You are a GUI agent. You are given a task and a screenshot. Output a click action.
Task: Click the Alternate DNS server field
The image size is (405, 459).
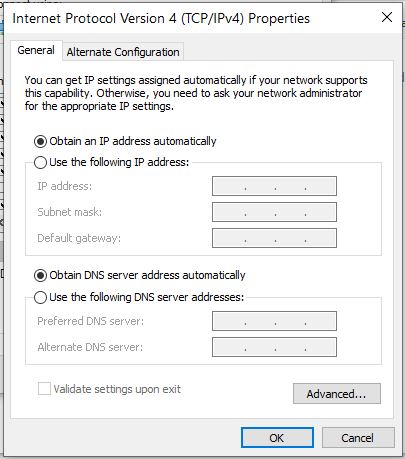coord(274,347)
